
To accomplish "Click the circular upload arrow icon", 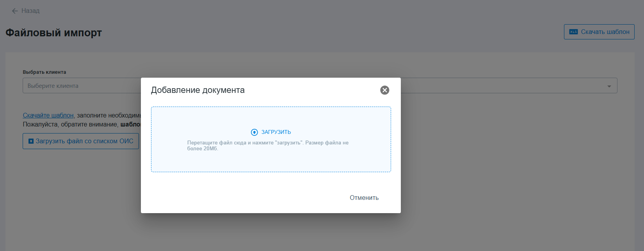I will [254, 132].
